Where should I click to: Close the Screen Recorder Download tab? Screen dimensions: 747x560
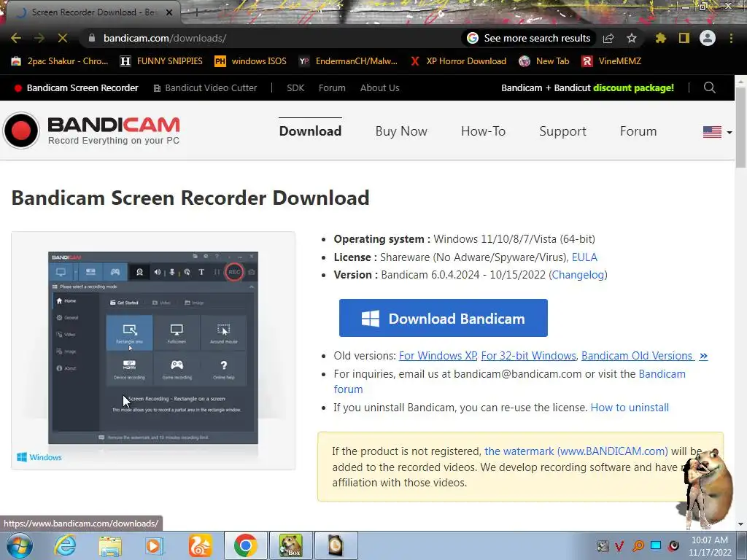(169, 12)
